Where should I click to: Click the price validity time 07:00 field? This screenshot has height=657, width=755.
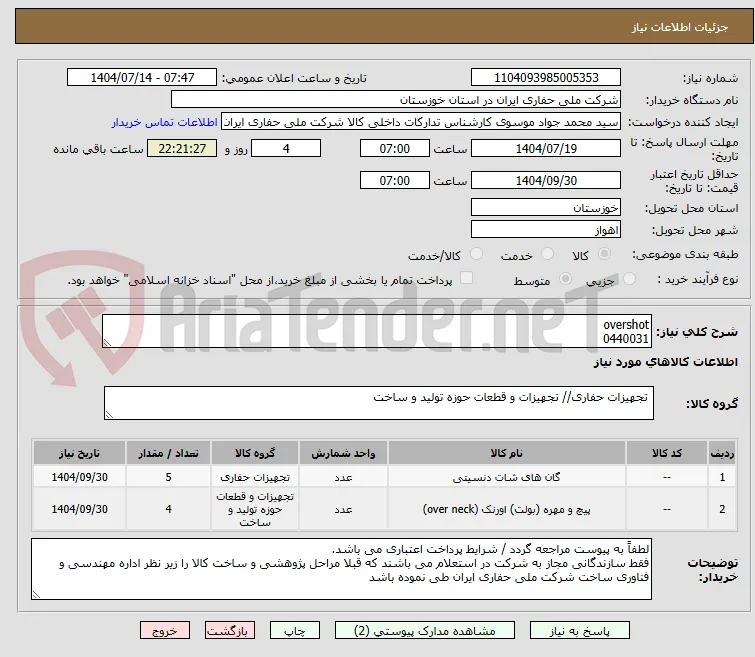[x=394, y=180]
